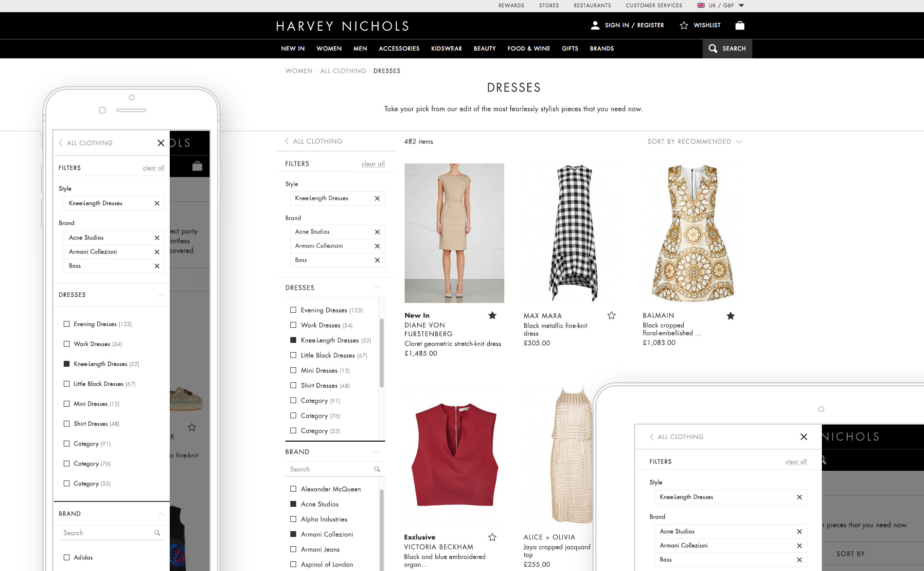Viewport: 924px width, 571px height.
Task: Click the wishlist star for Victoria Beckham item
Action: click(x=492, y=537)
